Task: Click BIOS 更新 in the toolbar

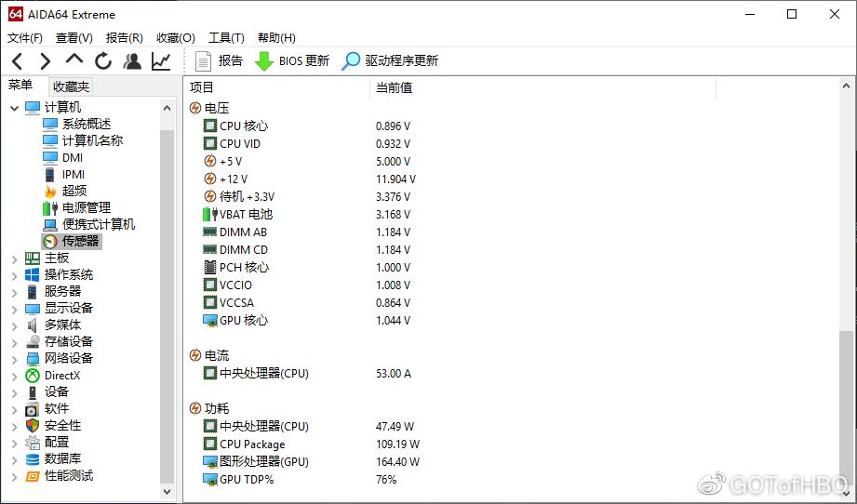Action: pyautogui.click(x=292, y=60)
